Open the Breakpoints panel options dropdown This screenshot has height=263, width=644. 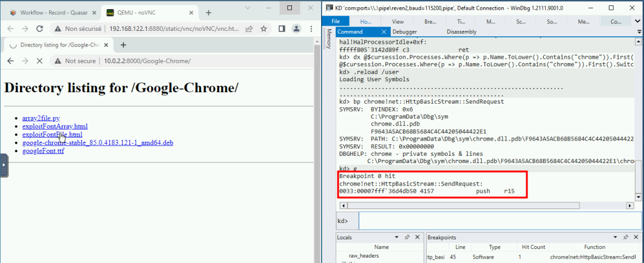pos(615,237)
